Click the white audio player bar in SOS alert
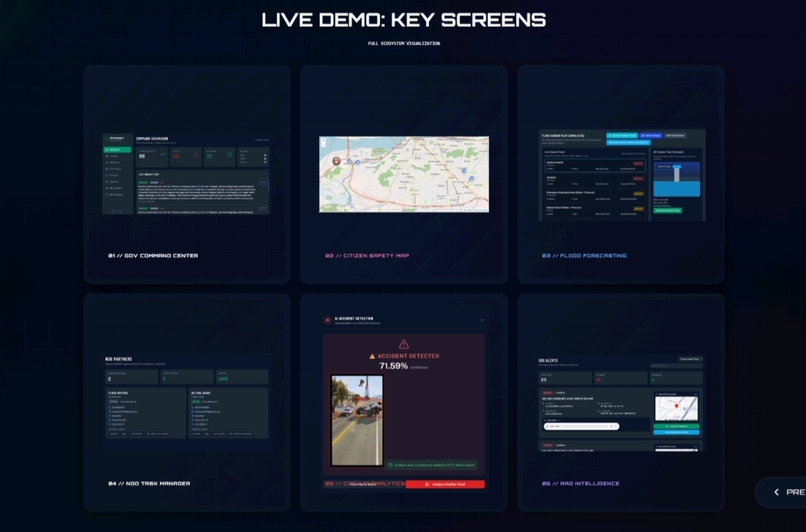Viewport: 806px width, 532px height. (x=581, y=426)
